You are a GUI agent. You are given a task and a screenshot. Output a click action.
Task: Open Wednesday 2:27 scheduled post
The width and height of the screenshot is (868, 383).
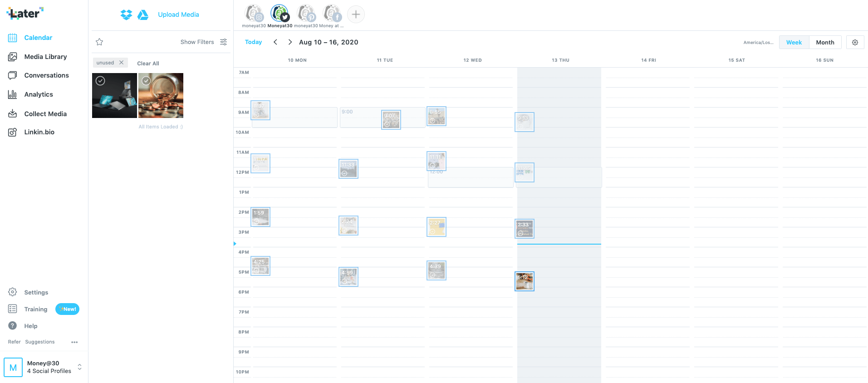436,227
